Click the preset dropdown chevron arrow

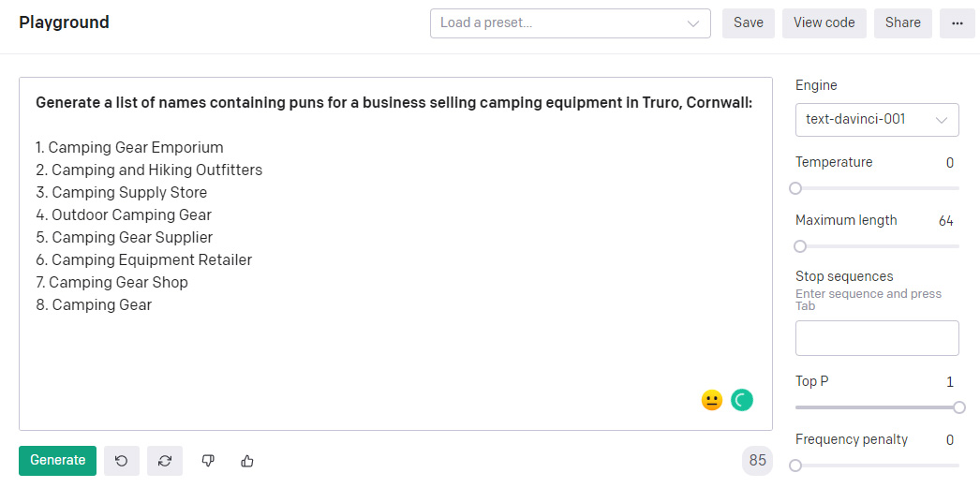click(693, 23)
